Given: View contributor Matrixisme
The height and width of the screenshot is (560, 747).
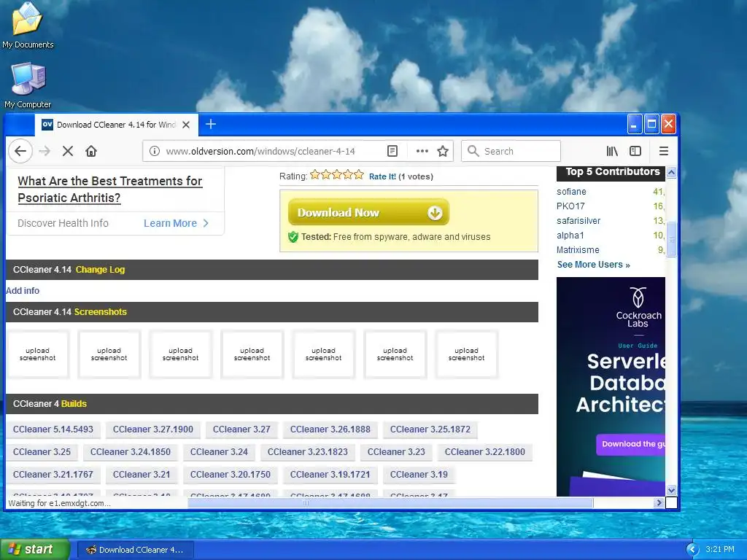Looking at the screenshot, I should pyautogui.click(x=578, y=250).
